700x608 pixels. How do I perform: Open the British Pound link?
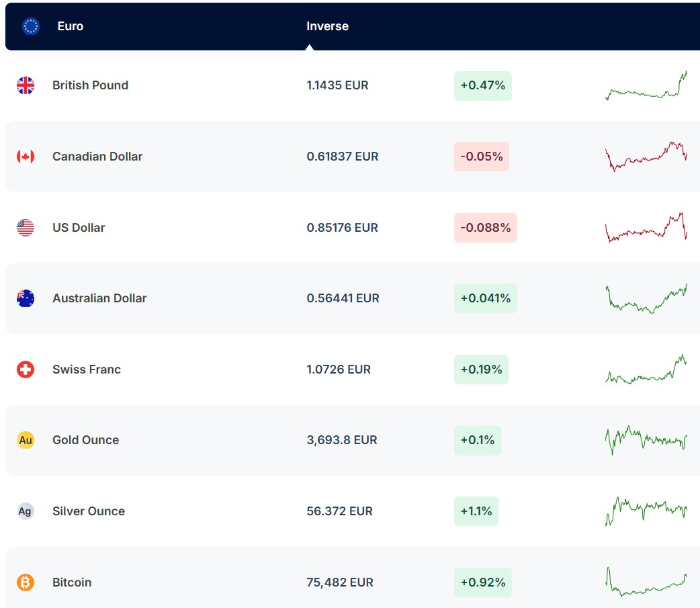point(90,85)
